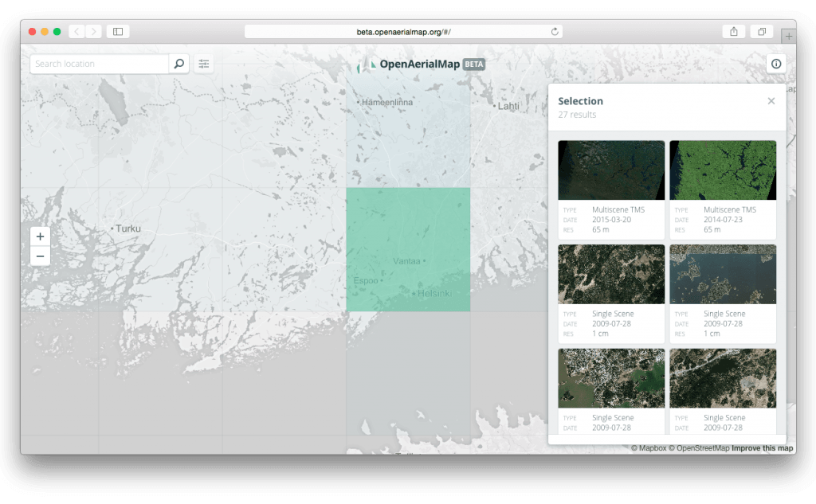Click the Improve this map link
This screenshot has width=816, height=504.
(x=763, y=448)
